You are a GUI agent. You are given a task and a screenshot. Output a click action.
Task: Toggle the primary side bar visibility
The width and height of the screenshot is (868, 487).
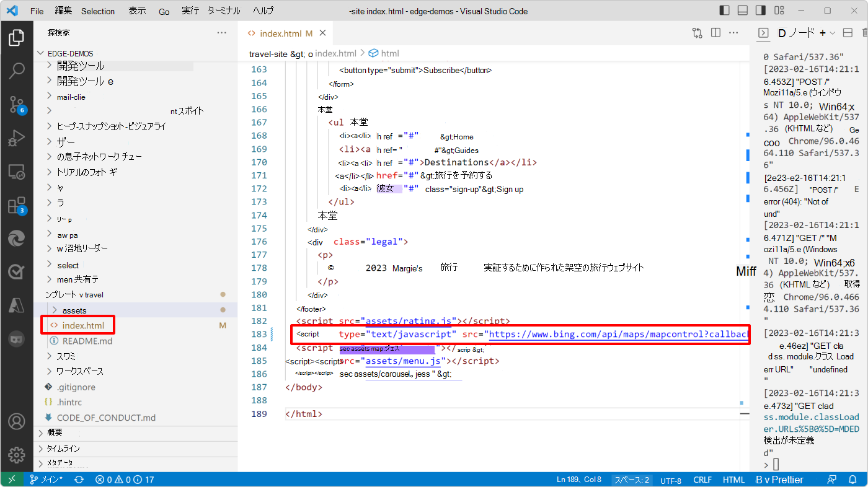(725, 10)
